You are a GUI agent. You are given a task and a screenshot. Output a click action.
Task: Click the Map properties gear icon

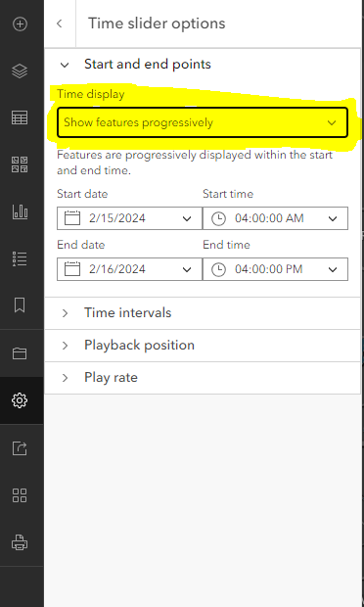(20, 400)
